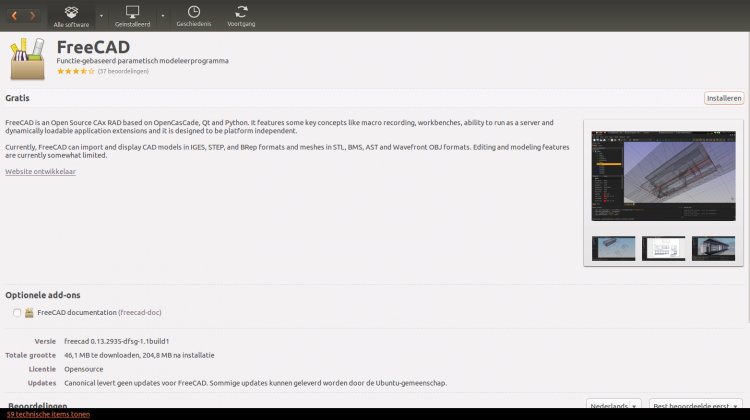Click the Optionele add-ons heading
Screen dimensions: 750x420
point(43,295)
